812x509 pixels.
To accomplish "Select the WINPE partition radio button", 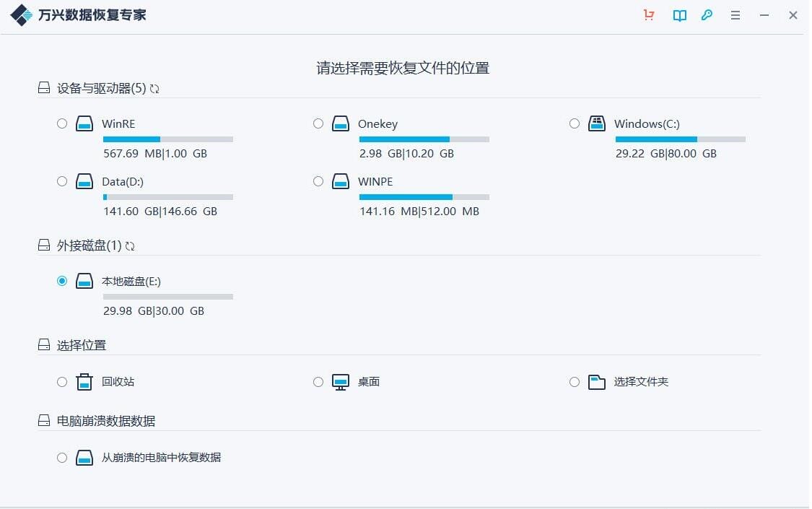I will click(x=318, y=181).
